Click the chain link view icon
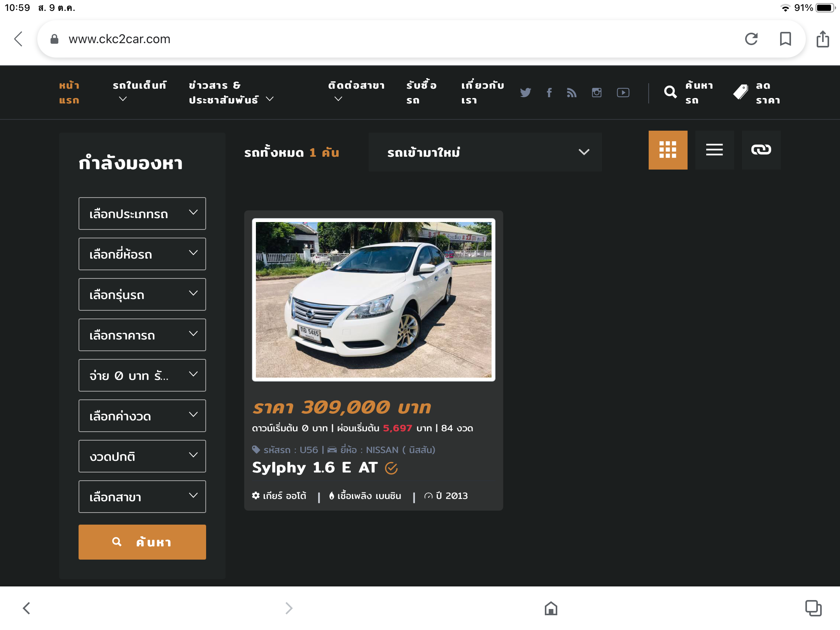The height and width of the screenshot is (630, 840). [x=761, y=150]
